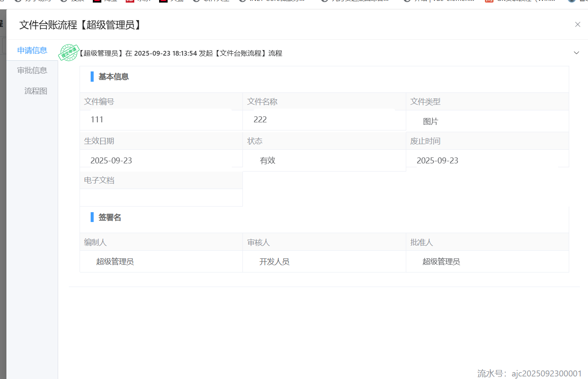Click the blue marker beside 签署名
This screenshot has width=588, height=379.
point(92,217)
